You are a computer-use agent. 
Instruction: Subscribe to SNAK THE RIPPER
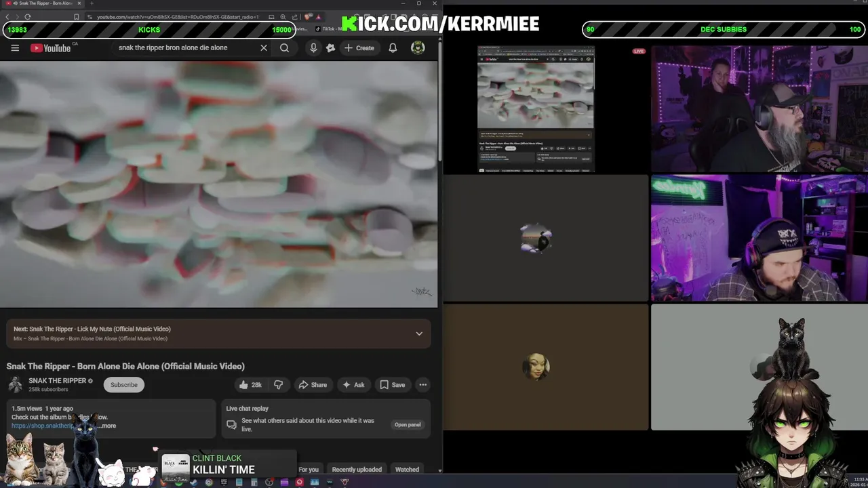coord(124,385)
